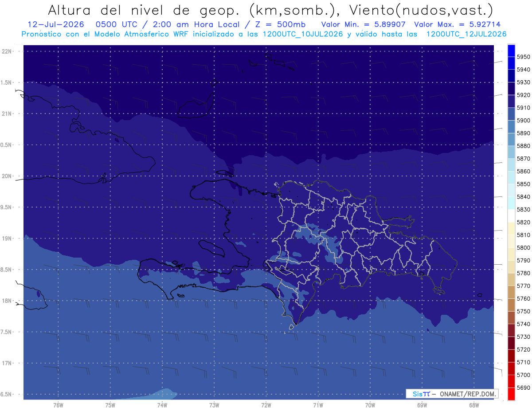Click the 5880 legend value
The width and height of the screenshot is (532, 411).
pyautogui.click(x=524, y=146)
